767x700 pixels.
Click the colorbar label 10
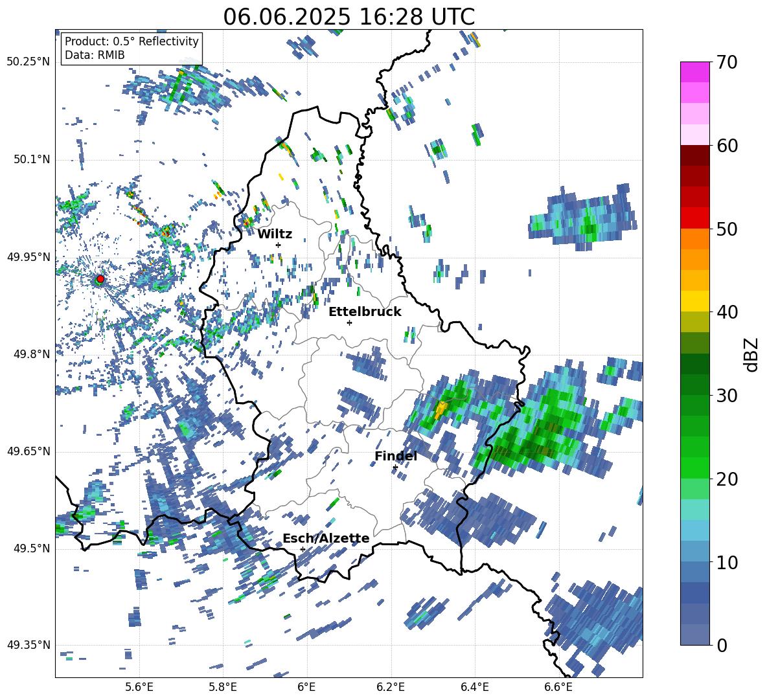(726, 562)
